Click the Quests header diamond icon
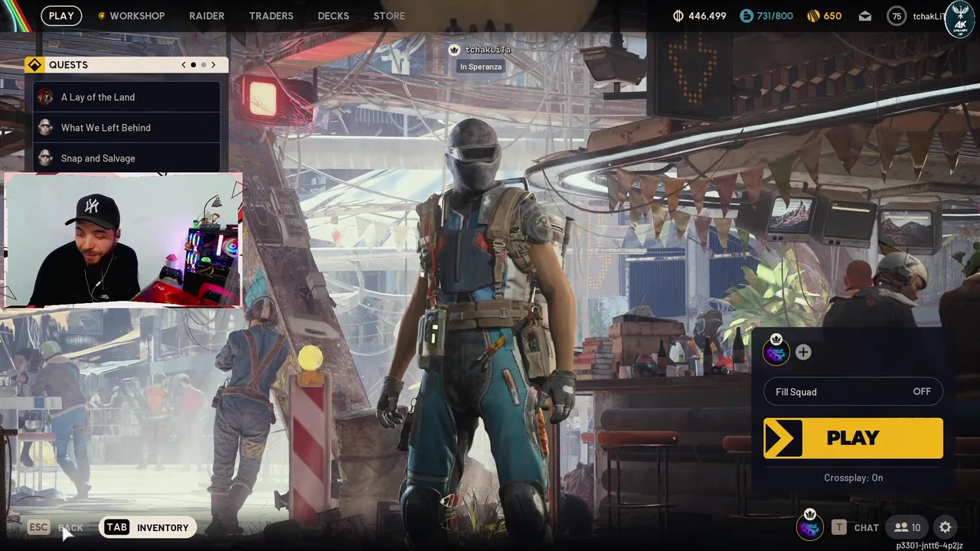This screenshot has width=980, height=551. coord(34,65)
